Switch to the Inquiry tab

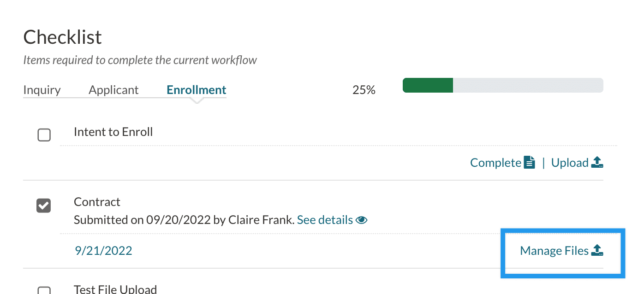[x=42, y=90]
